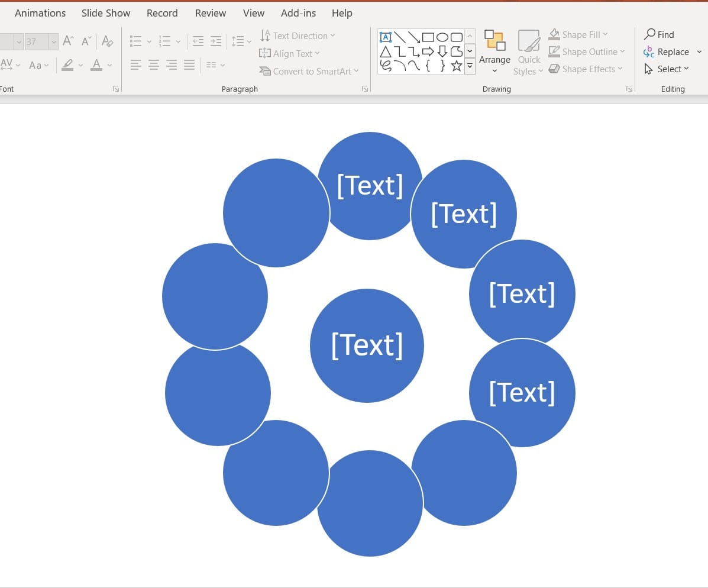Toggle Center paragraph alignment
The width and height of the screenshot is (708, 588).
point(154,65)
